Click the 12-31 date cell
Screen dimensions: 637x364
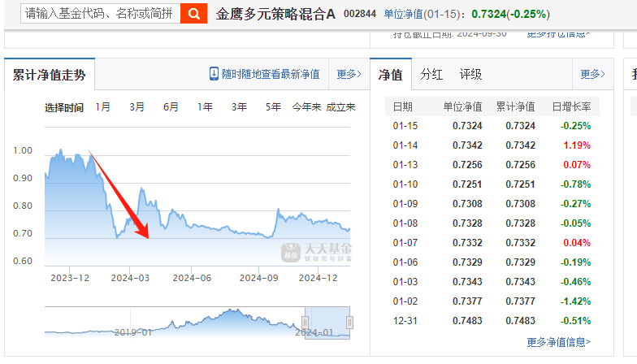[x=405, y=321]
